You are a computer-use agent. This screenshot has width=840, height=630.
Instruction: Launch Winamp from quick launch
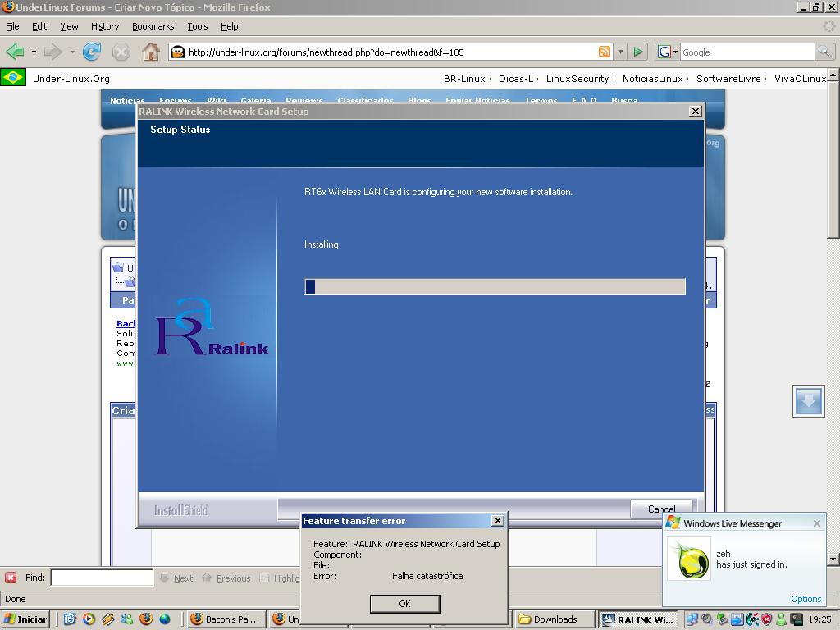pyautogui.click(x=107, y=619)
